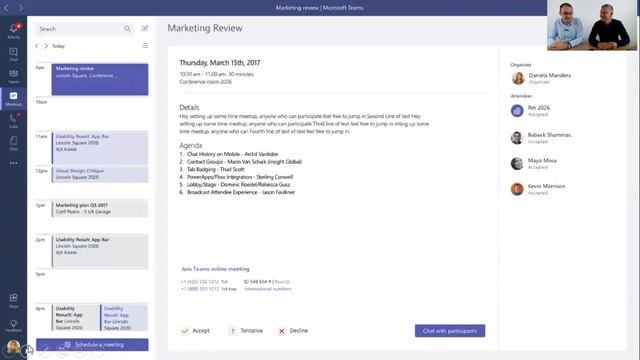Click the title bar back arrow

tap(6, 8)
